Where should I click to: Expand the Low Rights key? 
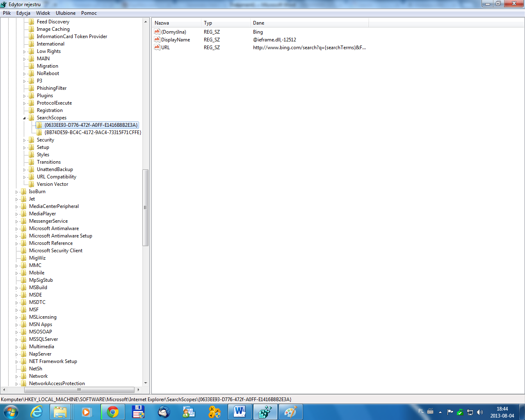(x=25, y=52)
